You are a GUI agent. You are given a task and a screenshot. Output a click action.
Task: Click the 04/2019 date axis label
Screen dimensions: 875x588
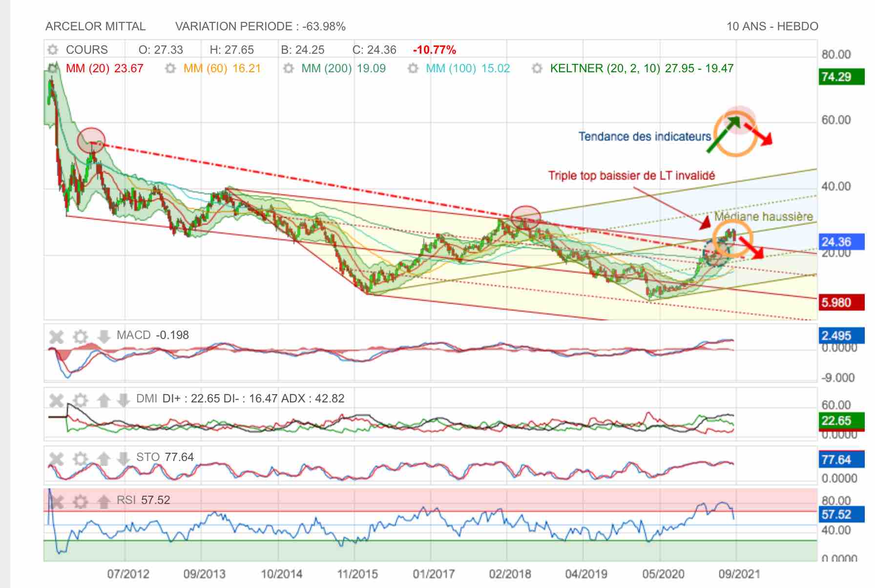click(586, 574)
